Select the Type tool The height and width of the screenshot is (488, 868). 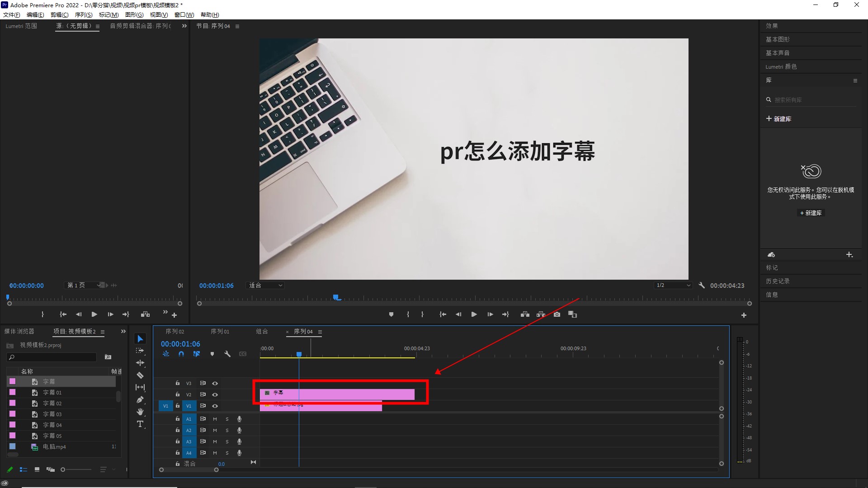pos(140,424)
